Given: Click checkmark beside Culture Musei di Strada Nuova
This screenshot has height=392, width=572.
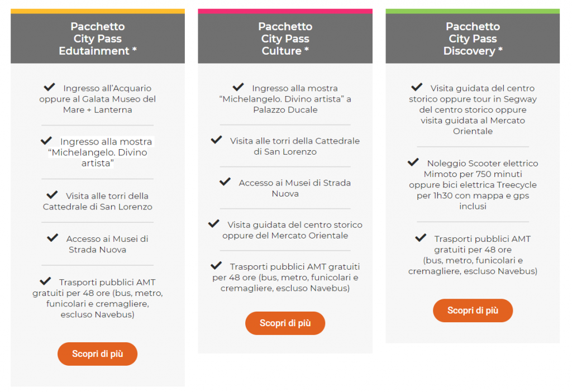Looking at the screenshot, I should [225, 182].
